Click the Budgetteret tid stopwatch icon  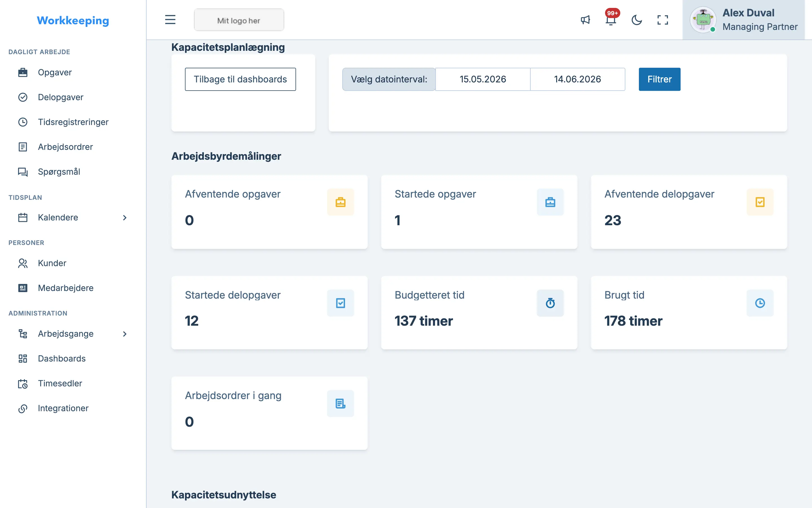pyautogui.click(x=550, y=303)
